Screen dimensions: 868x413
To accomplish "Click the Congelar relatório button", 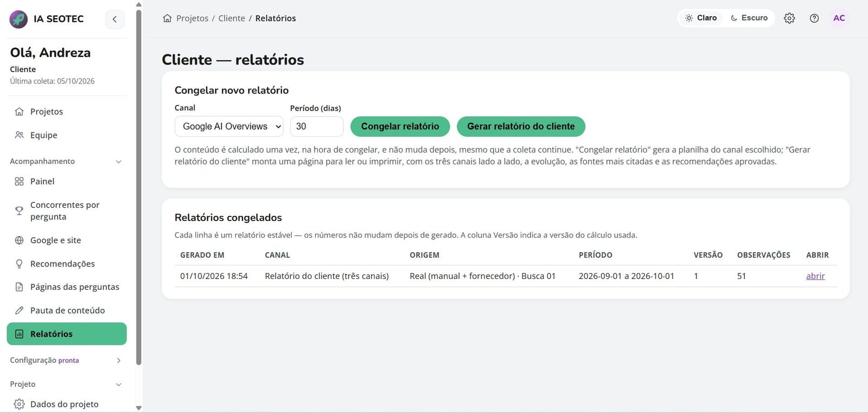I will pyautogui.click(x=400, y=126).
